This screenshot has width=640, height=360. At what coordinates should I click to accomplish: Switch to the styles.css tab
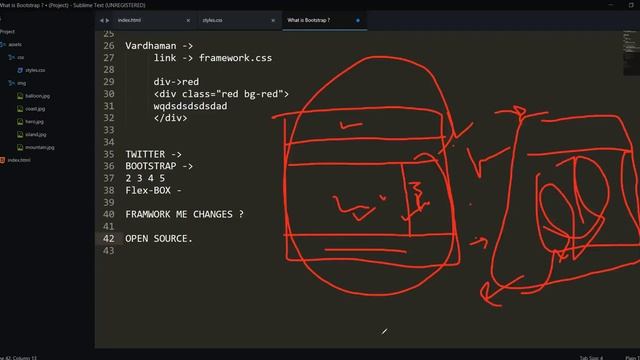212,20
